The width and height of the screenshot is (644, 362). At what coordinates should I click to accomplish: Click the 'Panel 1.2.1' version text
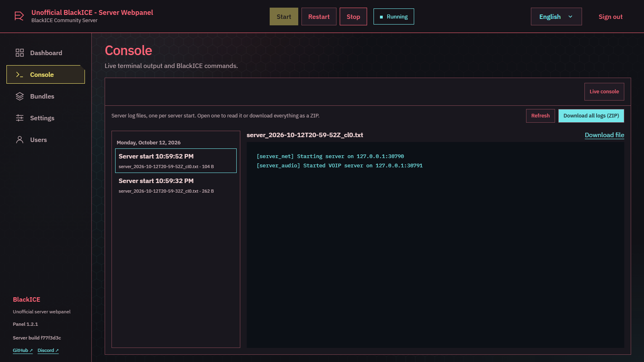[25, 324]
